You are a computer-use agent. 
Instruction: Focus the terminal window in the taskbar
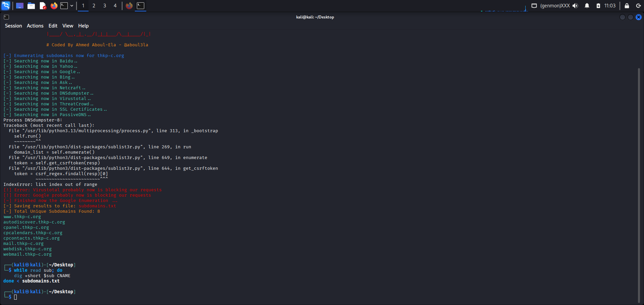141,6
